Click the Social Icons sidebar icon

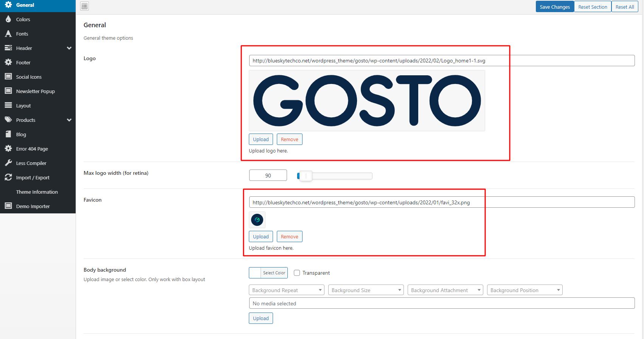pyautogui.click(x=8, y=77)
